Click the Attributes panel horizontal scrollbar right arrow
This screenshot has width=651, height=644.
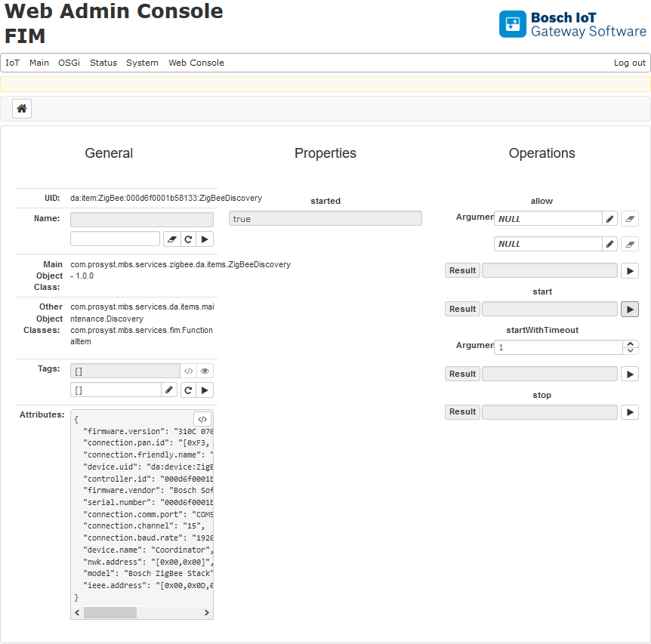205,612
